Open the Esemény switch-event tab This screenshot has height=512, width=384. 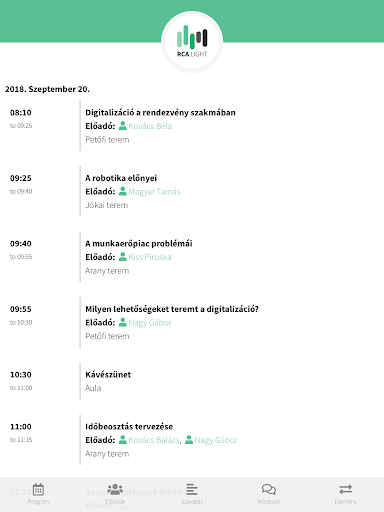[346, 494]
